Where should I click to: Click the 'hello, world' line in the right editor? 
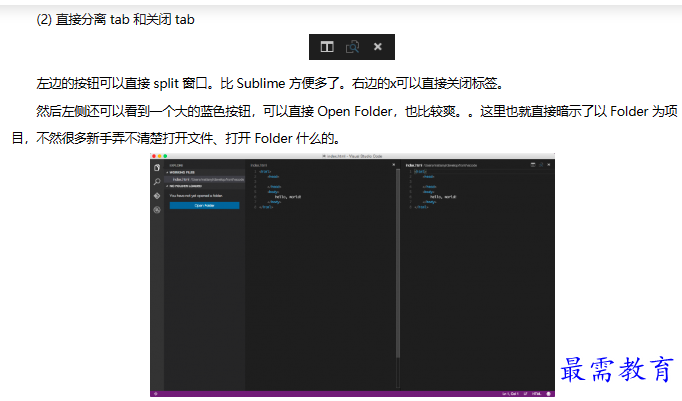coord(443,197)
